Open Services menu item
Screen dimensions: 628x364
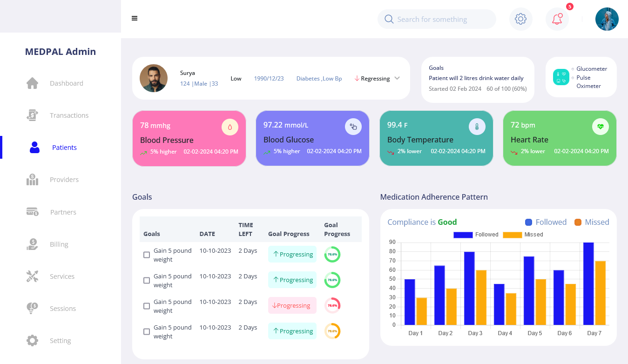[62, 276]
